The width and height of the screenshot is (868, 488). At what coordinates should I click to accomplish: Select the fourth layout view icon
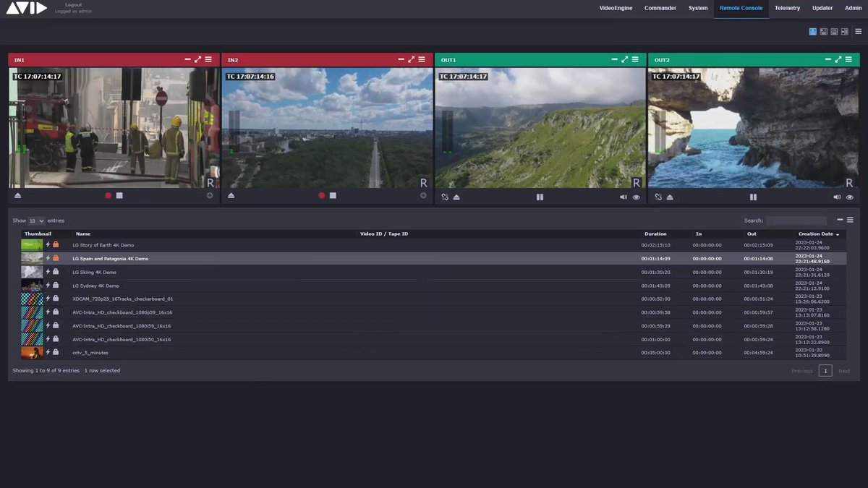coord(844,32)
